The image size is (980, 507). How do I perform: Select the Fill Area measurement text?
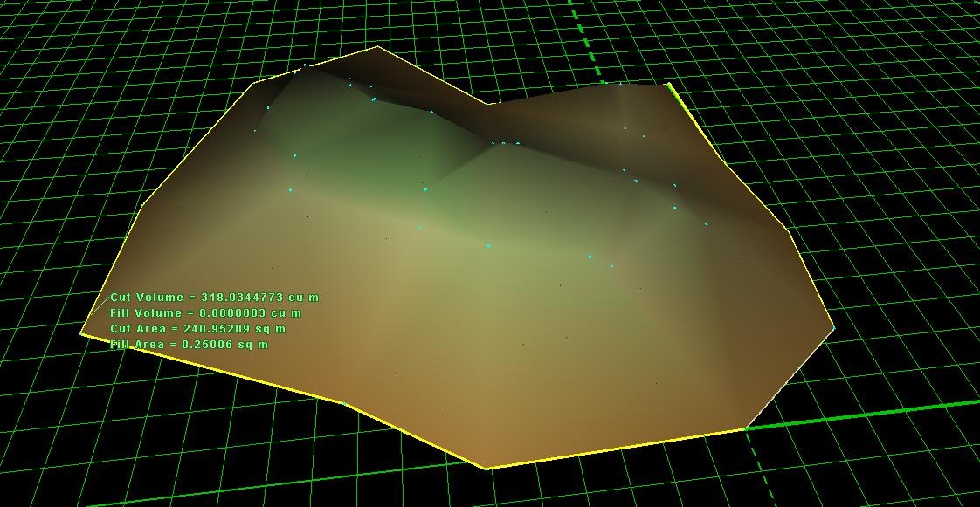[189, 345]
